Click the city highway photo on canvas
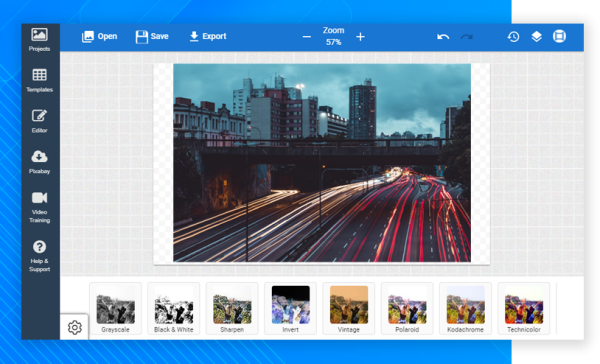Viewport: 600px width, 364px height. pyautogui.click(x=322, y=163)
